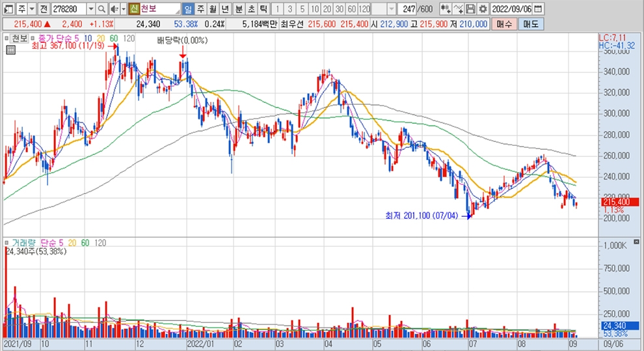This screenshot has height=351, width=644.
Task: Toggle the 분 (minute) chart period
Action: coord(238,9)
